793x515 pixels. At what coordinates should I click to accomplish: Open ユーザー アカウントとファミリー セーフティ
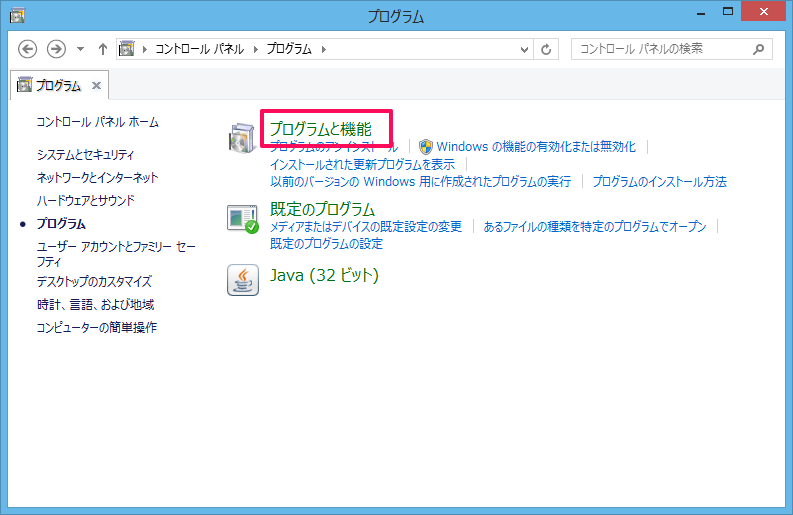(x=116, y=254)
